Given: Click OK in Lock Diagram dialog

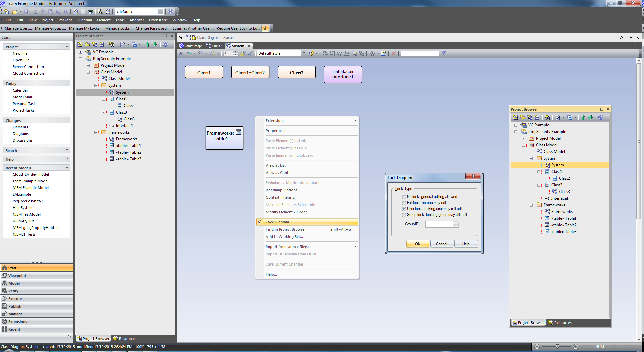Looking at the screenshot, I should (417, 244).
